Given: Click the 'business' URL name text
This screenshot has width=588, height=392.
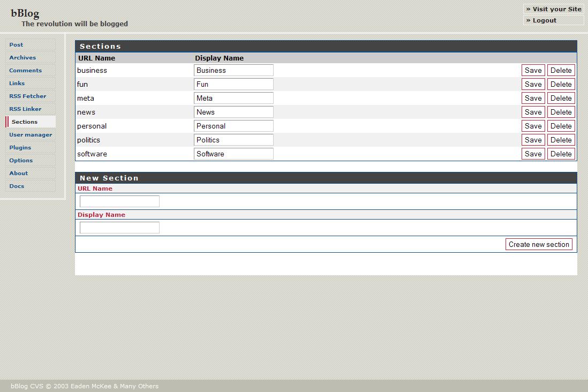Looking at the screenshot, I should click(92, 71).
